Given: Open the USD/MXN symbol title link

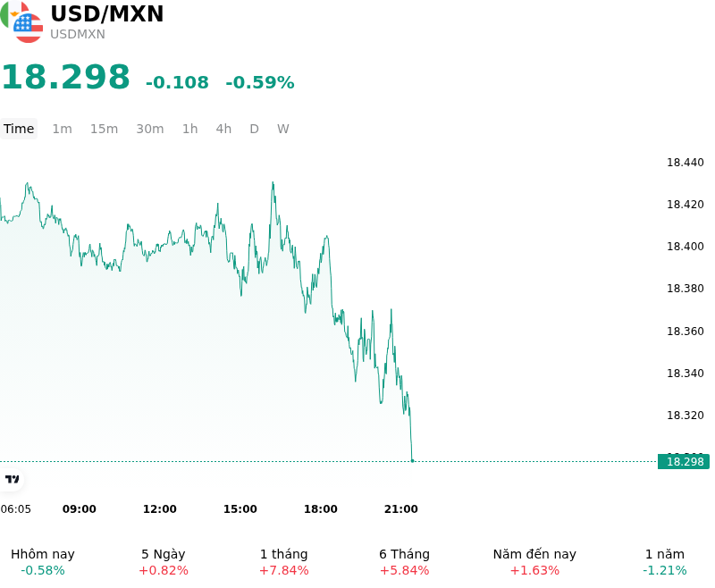Looking at the screenshot, I should point(106,13).
